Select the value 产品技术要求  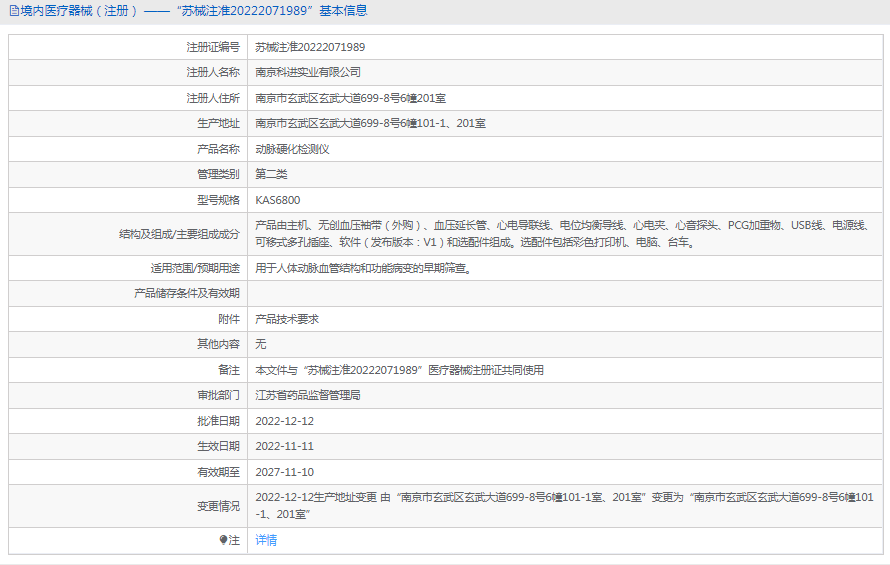[x=287, y=319]
